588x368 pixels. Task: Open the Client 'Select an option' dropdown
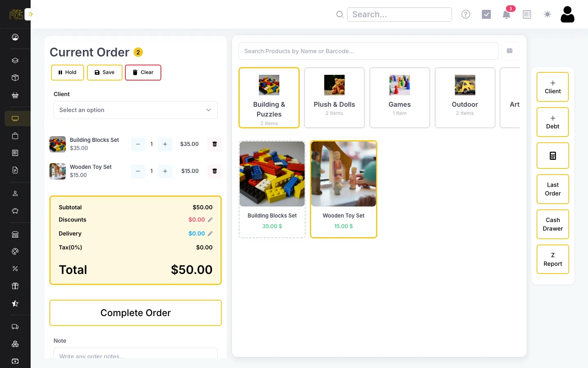pyautogui.click(x=136, y=110)
